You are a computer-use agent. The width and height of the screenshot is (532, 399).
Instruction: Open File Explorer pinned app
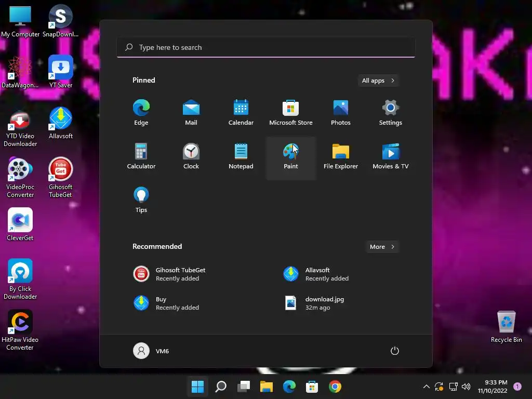point(341,156)
